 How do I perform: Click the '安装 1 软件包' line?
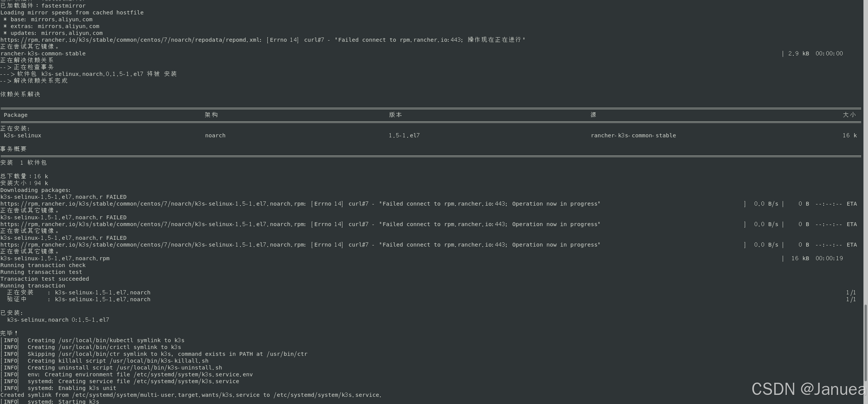(24, 163)
